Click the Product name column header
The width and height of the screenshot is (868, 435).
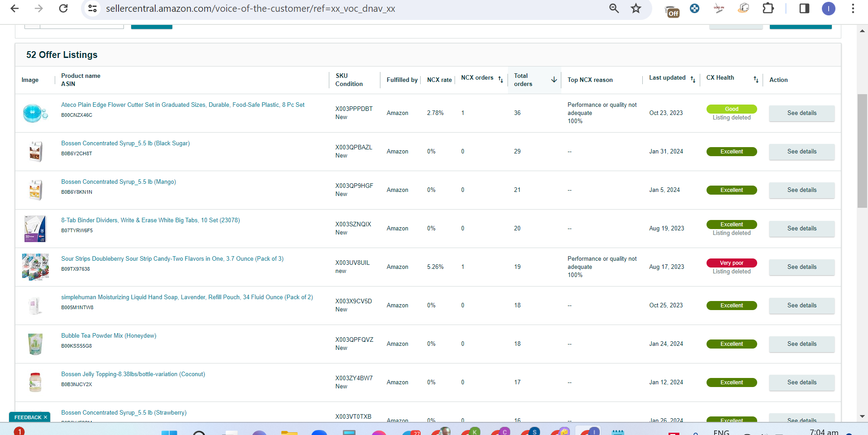pos(81,76)
